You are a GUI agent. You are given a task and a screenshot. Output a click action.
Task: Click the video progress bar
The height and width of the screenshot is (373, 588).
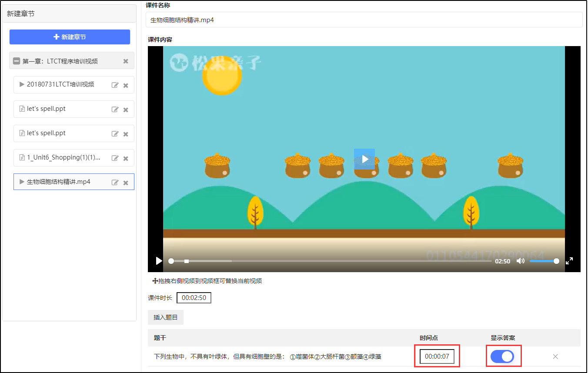click(331, 261)
